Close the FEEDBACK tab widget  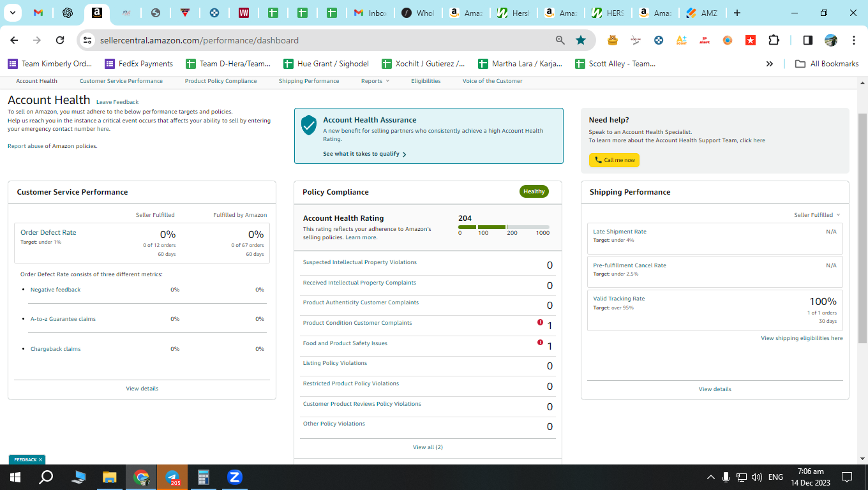click(x=40, y=459)
